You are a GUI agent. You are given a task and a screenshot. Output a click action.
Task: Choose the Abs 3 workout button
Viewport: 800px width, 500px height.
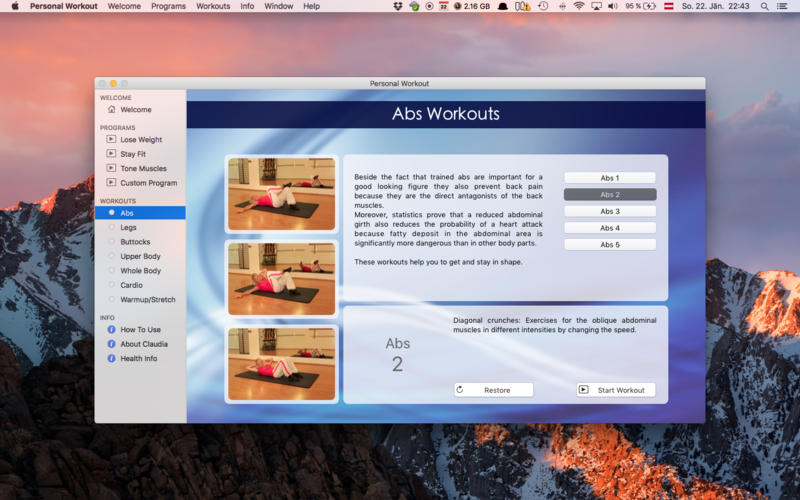click(x=610, y=211)
